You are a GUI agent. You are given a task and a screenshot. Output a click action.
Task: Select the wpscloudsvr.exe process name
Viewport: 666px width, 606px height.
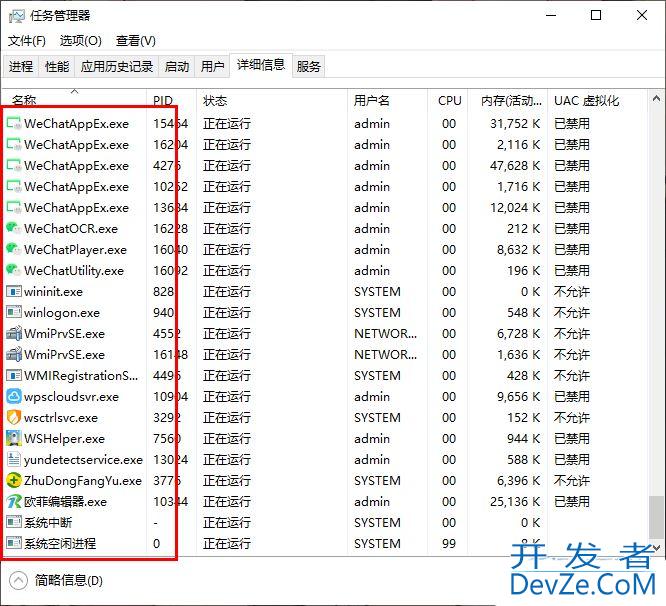[71, 397]
